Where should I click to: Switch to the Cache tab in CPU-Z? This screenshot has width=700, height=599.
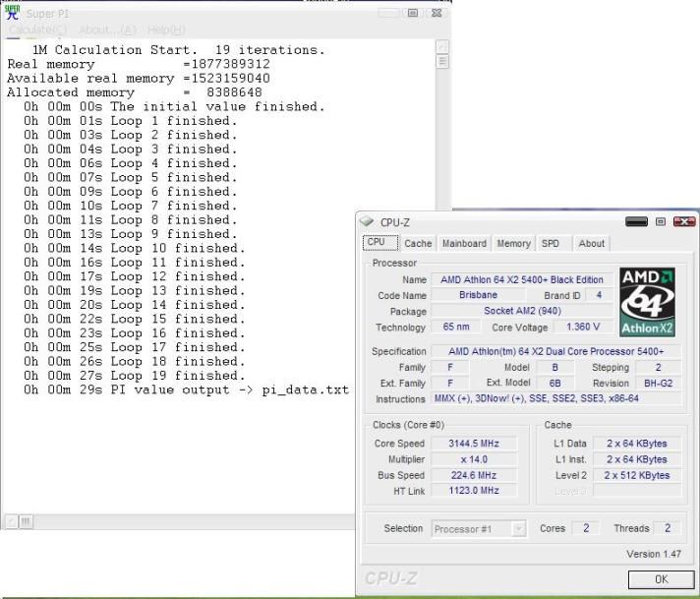[x=418, y=244]
